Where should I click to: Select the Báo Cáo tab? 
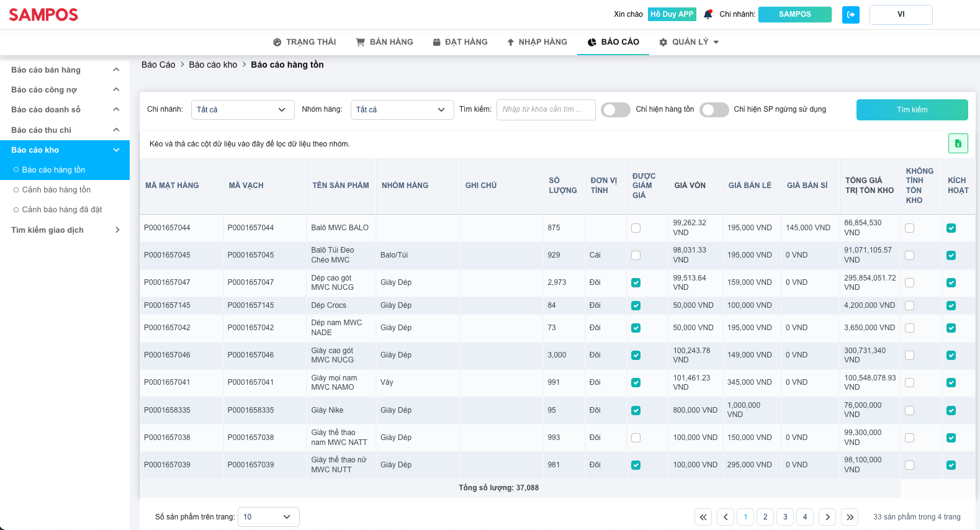pyautogui.click(x=613, y=42)
